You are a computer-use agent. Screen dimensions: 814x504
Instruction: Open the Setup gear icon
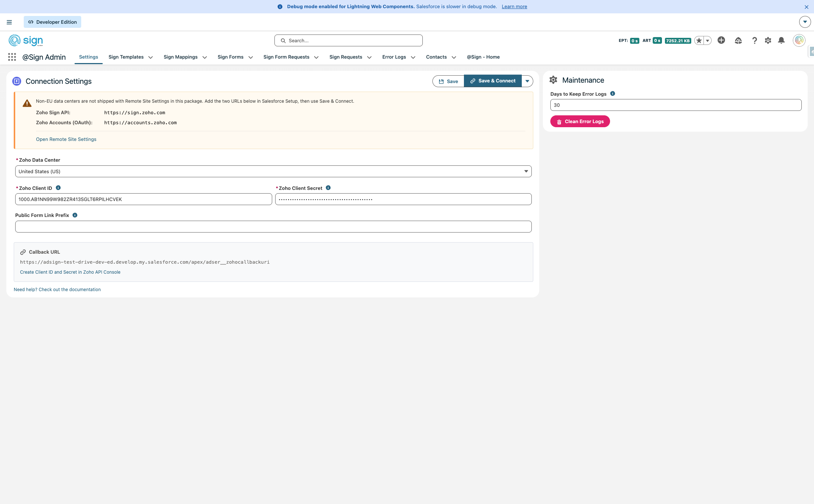coord(768,40)
